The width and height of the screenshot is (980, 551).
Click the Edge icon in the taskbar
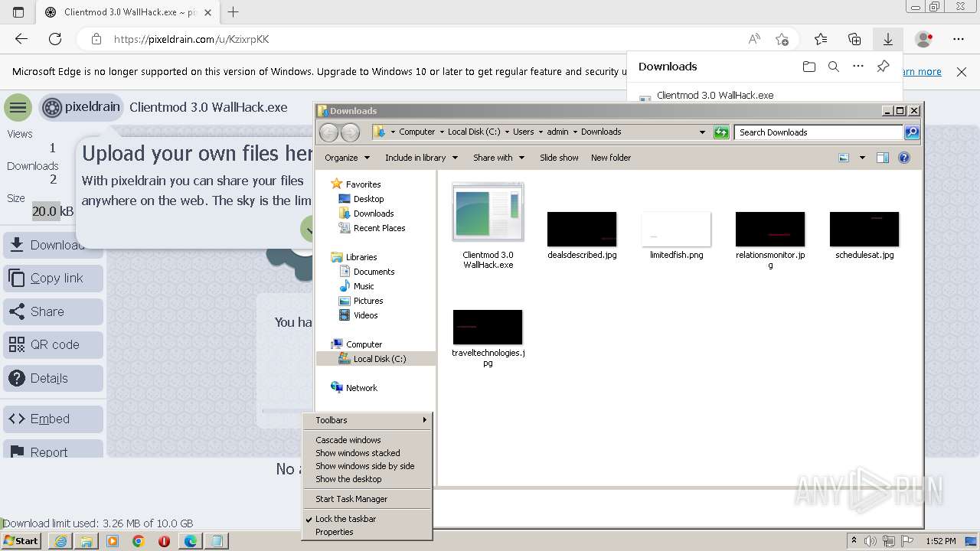coord(190,541)
